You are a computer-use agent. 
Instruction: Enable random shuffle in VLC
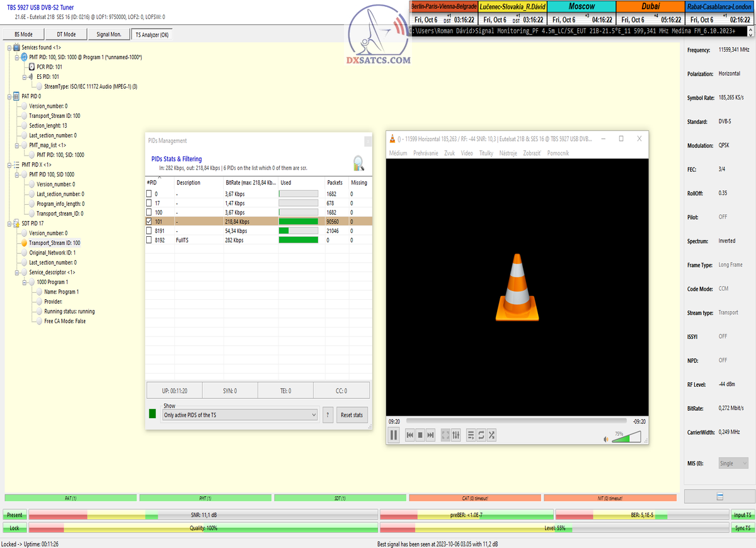(x=492, y=435)
